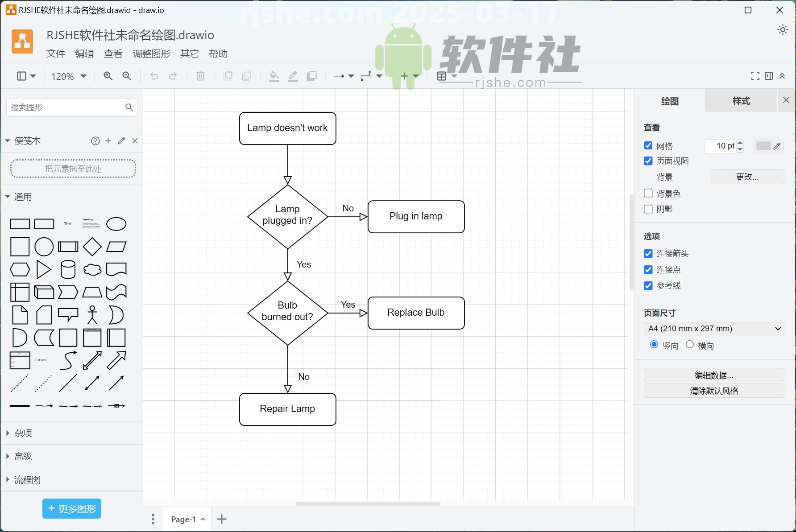This screenshot has height=532, width=796.
Task: Uncheck the 网格 grid checkbox
Action: (x=648, y=145)
